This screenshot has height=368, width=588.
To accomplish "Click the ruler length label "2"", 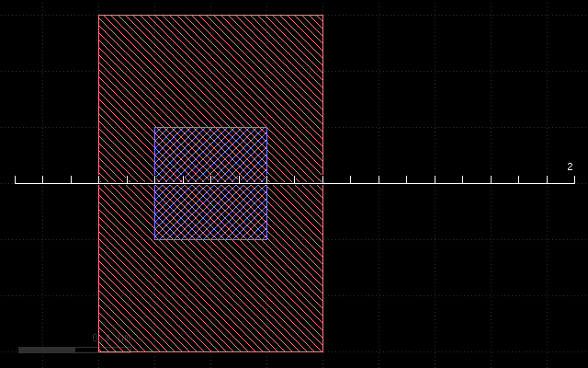I will click(x=570, y=167).
